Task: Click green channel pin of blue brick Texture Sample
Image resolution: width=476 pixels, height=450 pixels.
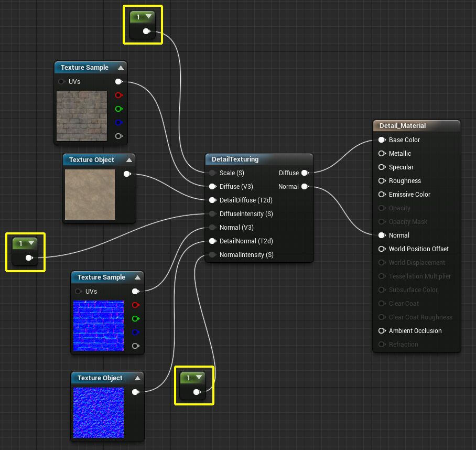Action: tap(135, 319)
